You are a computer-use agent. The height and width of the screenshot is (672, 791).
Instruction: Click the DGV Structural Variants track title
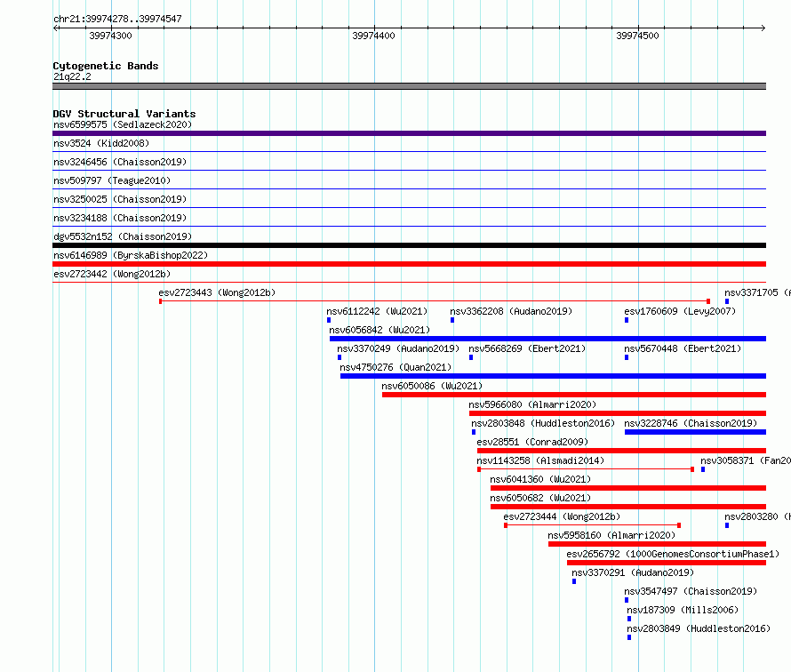pyautogui.click(x=124, y=114)
